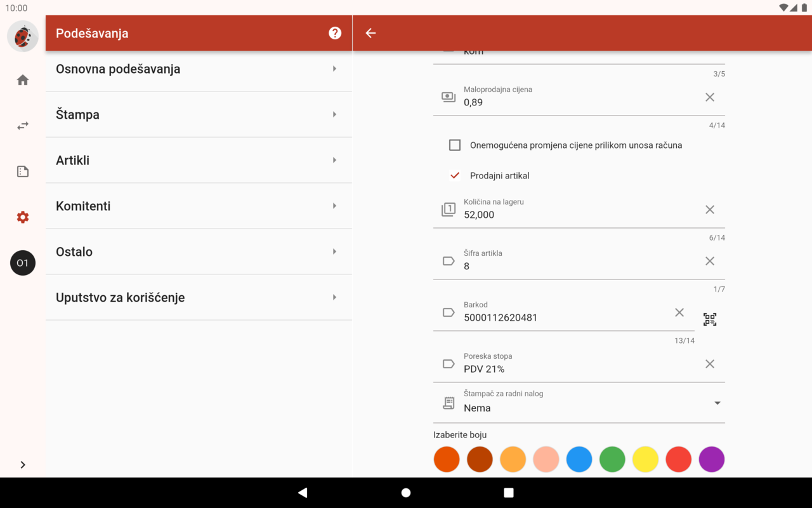Open Osnovna podešavanja settings
Image resolution: width=812 pixels, height=508 pixels.
tap(199, 69)
